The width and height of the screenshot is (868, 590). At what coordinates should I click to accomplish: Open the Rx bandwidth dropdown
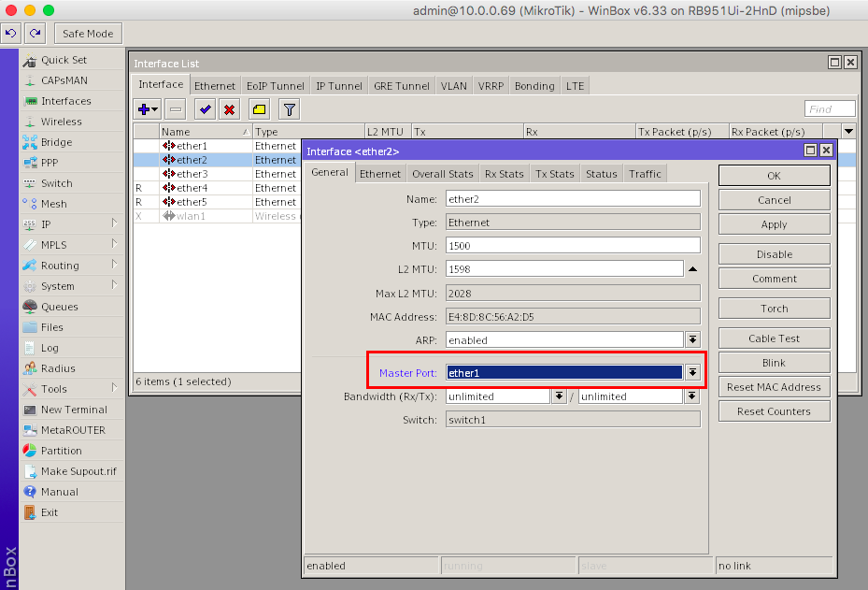559,396
